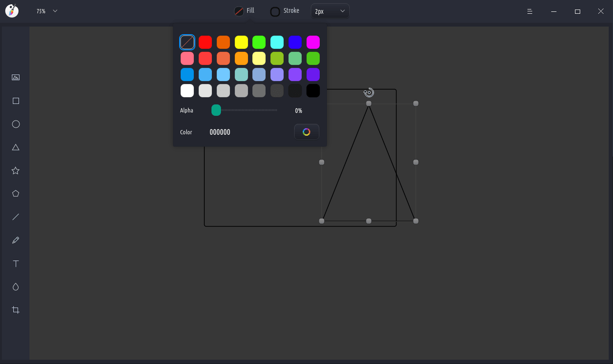613x364 pixels.
Task: Select the Crop tool
Action: click(x=16, y=310)
